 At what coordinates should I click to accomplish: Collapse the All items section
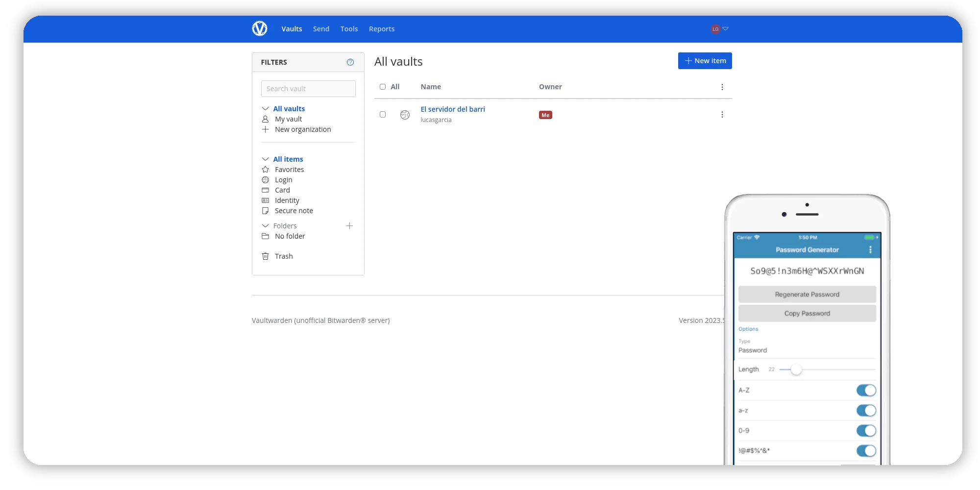pyautogui.click(x=265, y=159)
